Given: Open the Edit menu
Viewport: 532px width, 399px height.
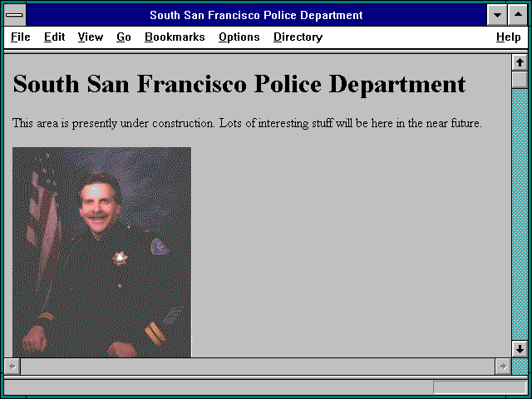Looking at the screenshot, I should coord(54,37).
